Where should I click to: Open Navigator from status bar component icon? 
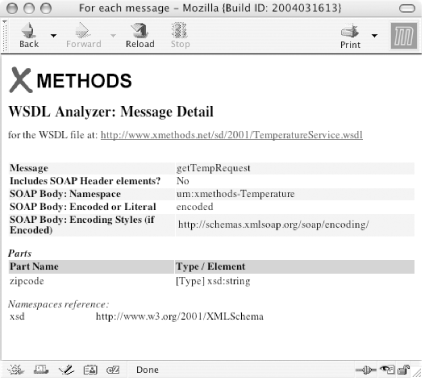tap(16, 370)
